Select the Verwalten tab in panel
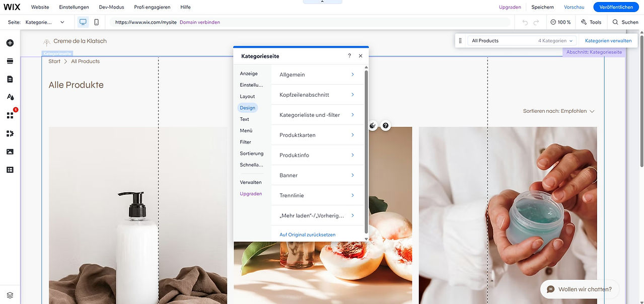The height and width of the screenshot is (304, 644). (251, 182)
